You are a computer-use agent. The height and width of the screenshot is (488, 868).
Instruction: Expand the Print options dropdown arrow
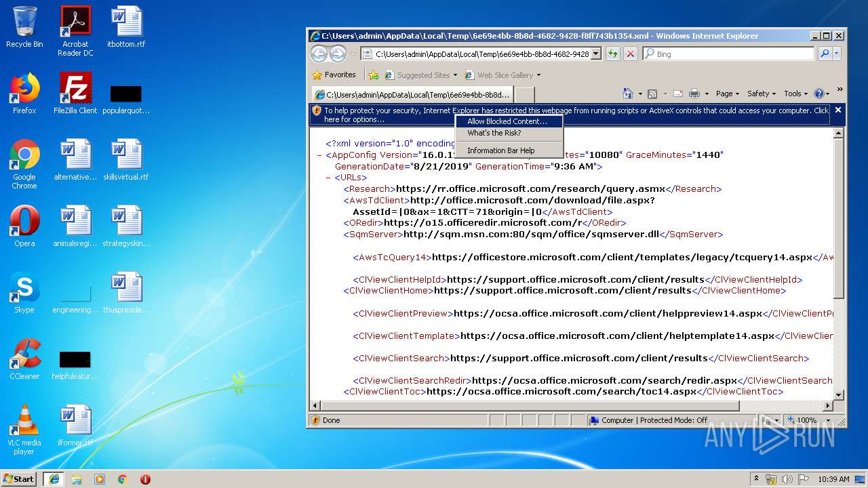707,94
